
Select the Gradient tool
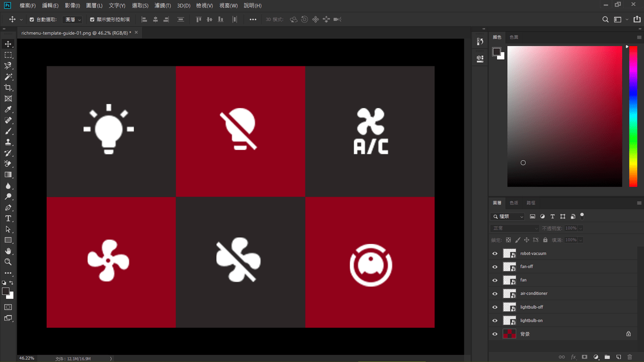click(x=8, y=175)
